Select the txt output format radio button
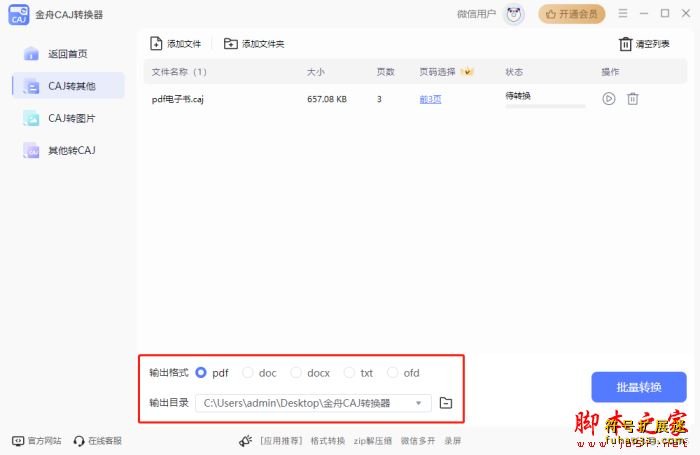This screenshot has height=455, width=700. [x=349, y=372]
